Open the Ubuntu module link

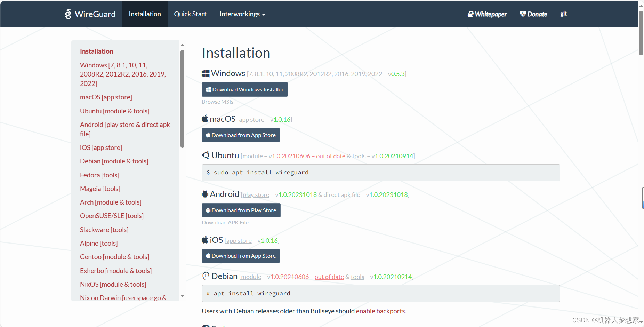(252, 156)
